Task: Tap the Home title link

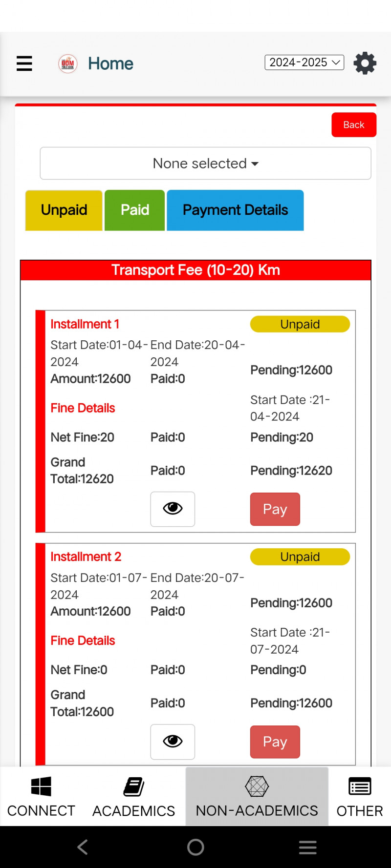Action: coord(110,63)
